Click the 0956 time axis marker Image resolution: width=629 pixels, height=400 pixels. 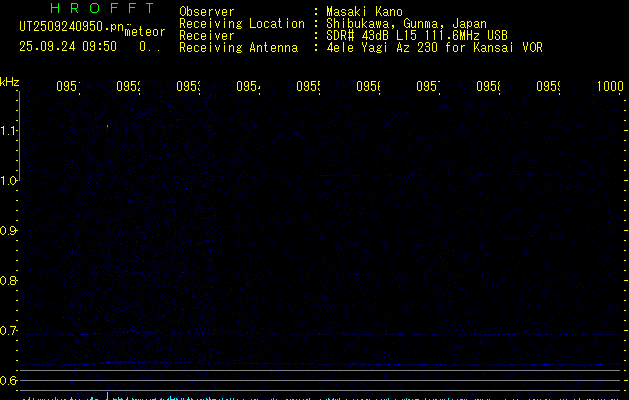(x=368, y=86)
